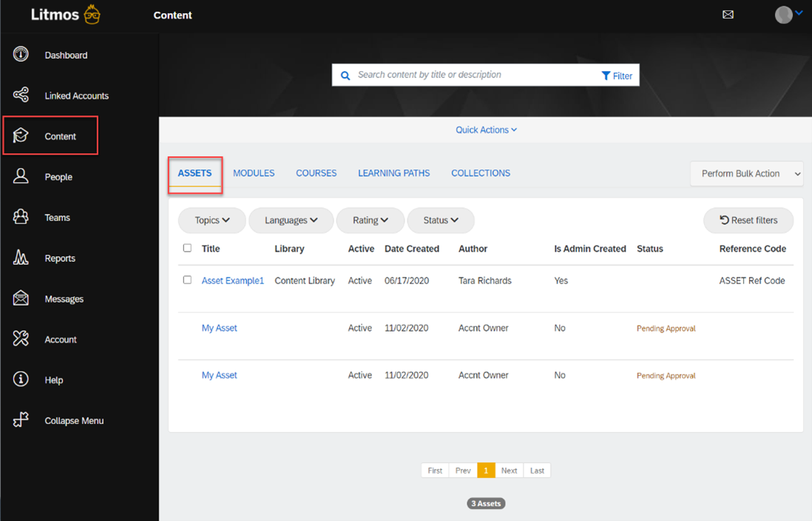Image resolution: width=812 pixels, height=521 pixels.
Task: Open the first My Asset link
Action: tap(219, 328)
